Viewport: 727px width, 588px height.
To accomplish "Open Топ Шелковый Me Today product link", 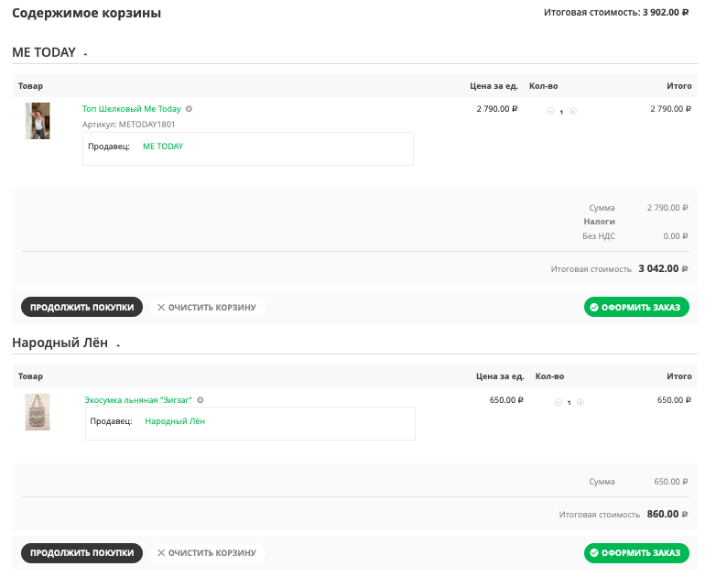I will (132, 109).
